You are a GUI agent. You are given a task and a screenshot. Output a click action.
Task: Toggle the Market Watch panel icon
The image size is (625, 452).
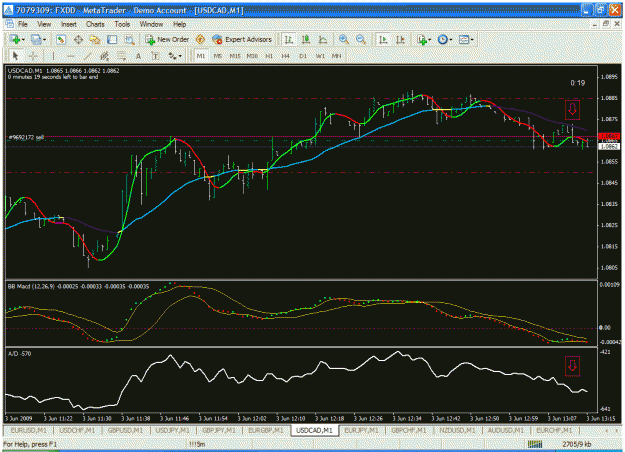coord(61,39)
